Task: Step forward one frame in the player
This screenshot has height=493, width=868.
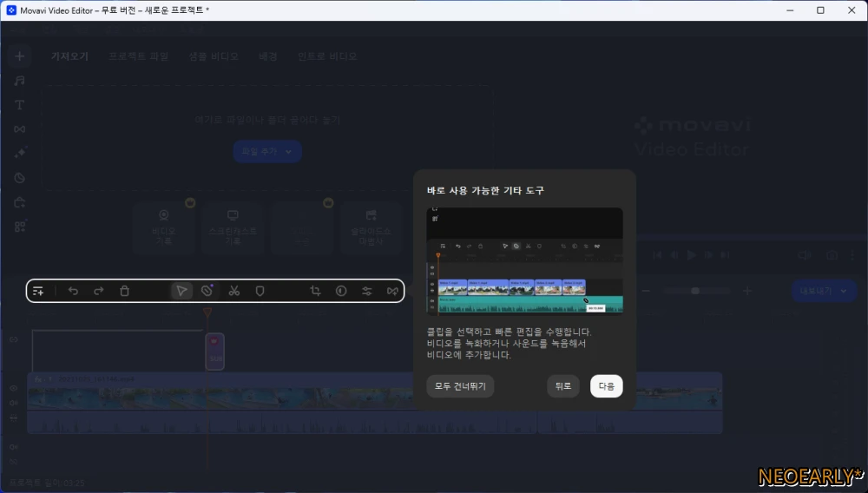Action: click(x=708, y=255)
